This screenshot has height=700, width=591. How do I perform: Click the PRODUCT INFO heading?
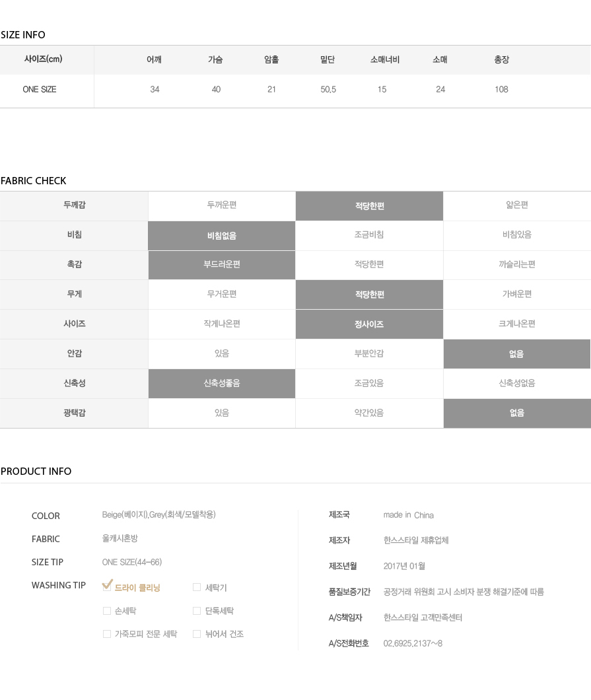[36, 472]
